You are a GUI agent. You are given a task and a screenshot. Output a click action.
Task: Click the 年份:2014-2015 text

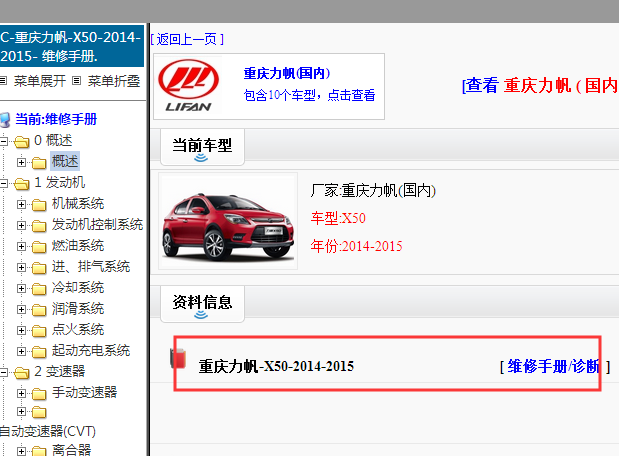click(x=356, y=246)
